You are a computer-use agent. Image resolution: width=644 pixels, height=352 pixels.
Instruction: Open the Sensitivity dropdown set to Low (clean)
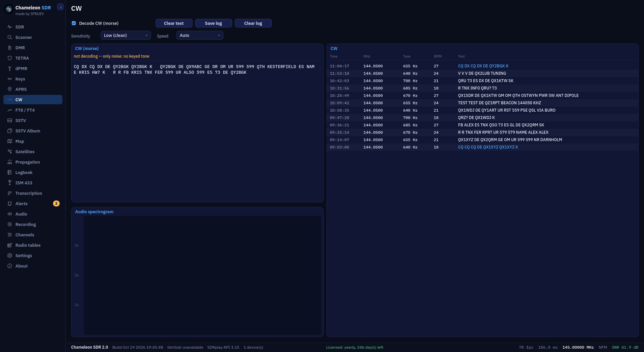(x=126, y=35)
